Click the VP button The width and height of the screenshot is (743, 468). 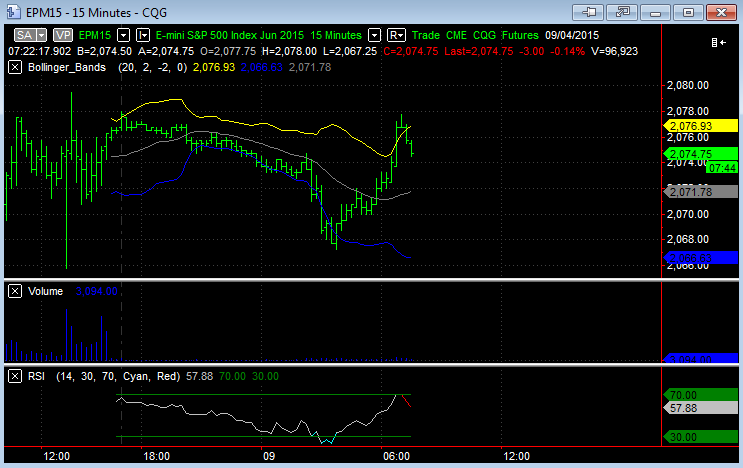tap(63, 35)
